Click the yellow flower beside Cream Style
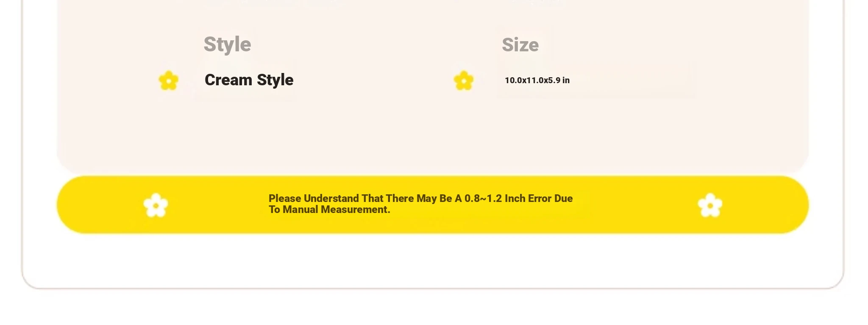 click(x=168, y=80)
